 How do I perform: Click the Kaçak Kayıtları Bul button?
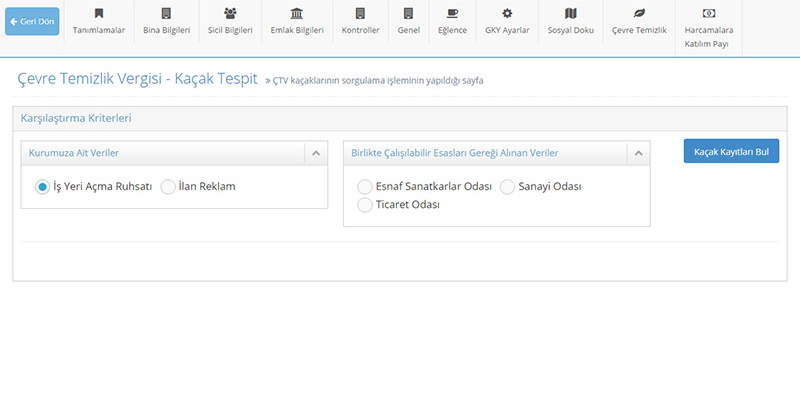pos(732,151)
